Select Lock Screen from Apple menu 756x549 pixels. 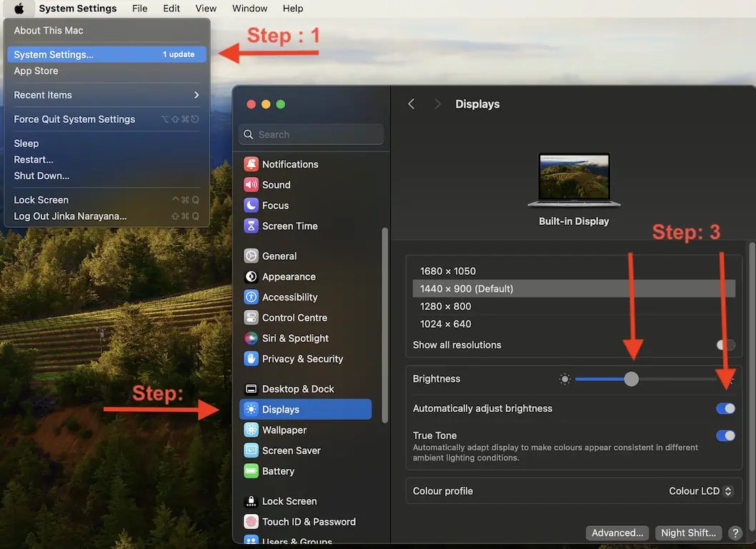[x=41, y=200]
